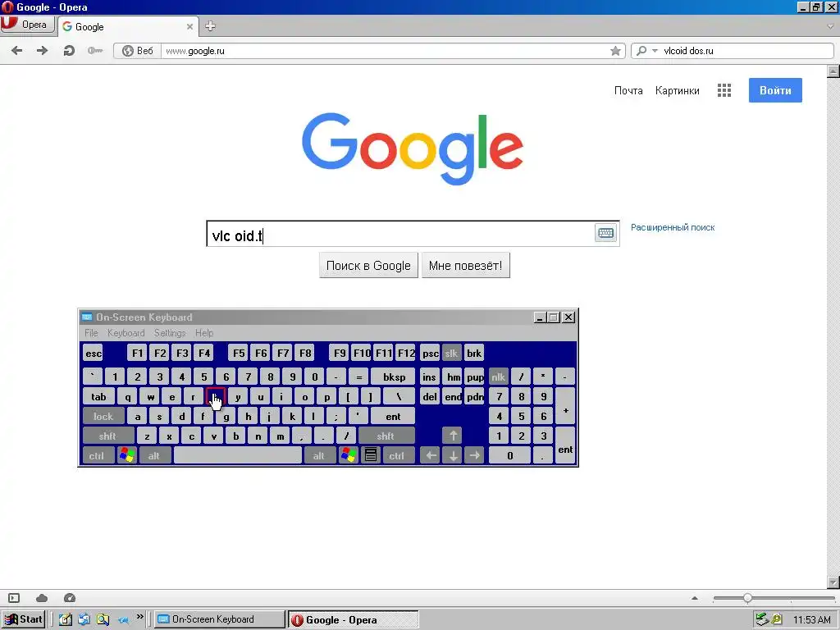Click the F5 key on the on-screen keyboard
This screenshot has width=840, height=630.
[239, 353]
